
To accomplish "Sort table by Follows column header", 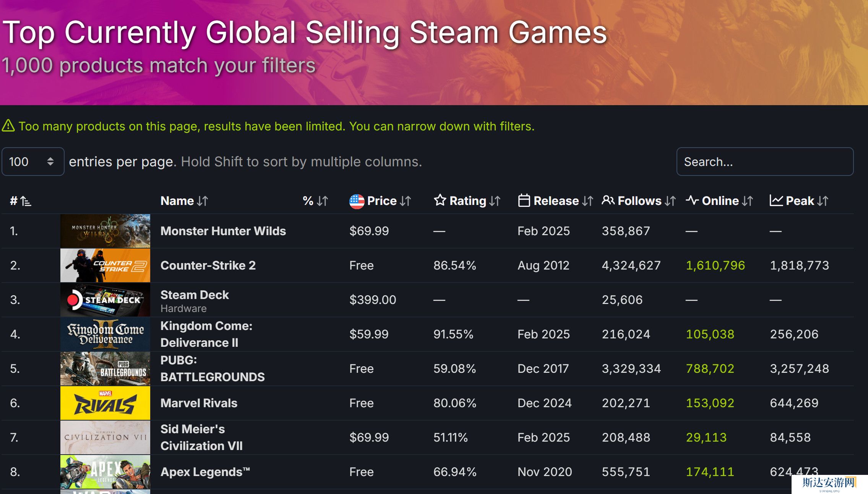I will point(639,201).
